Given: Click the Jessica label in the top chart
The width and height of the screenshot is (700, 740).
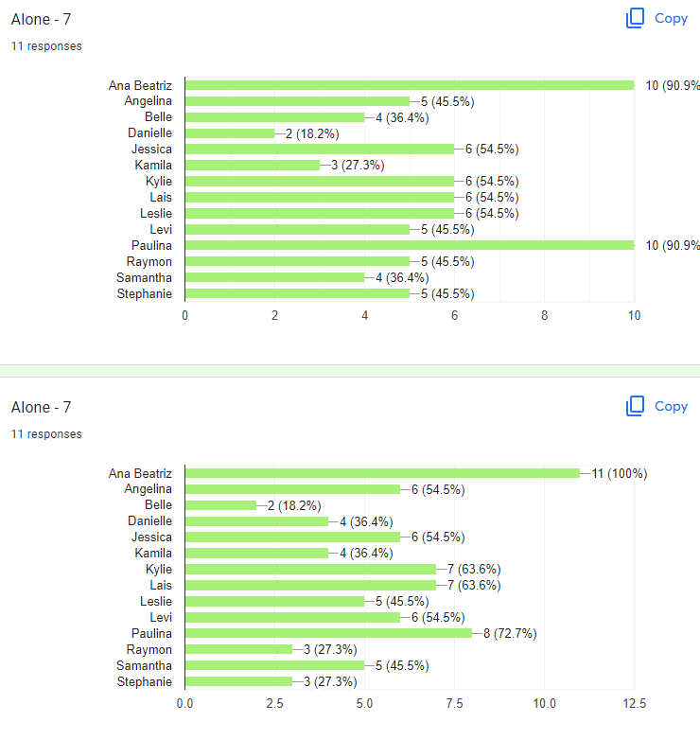Looking at the screenshot, I should point(151,150).
